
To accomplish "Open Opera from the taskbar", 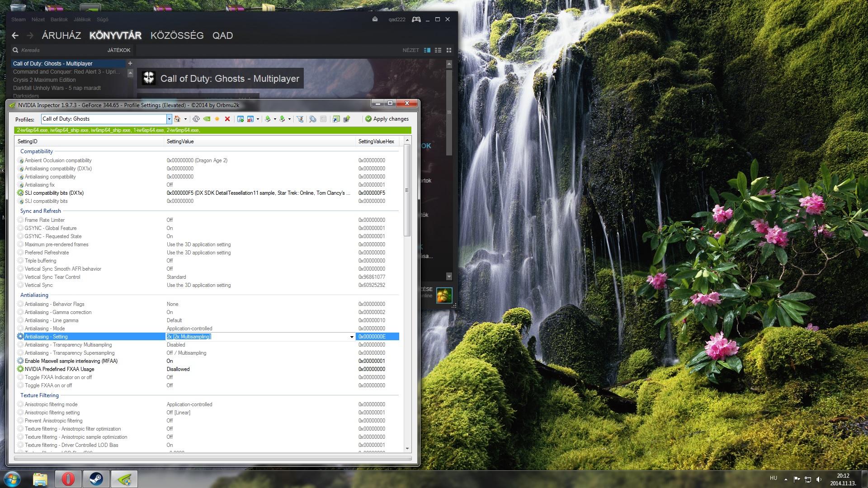I will point(68,479).
